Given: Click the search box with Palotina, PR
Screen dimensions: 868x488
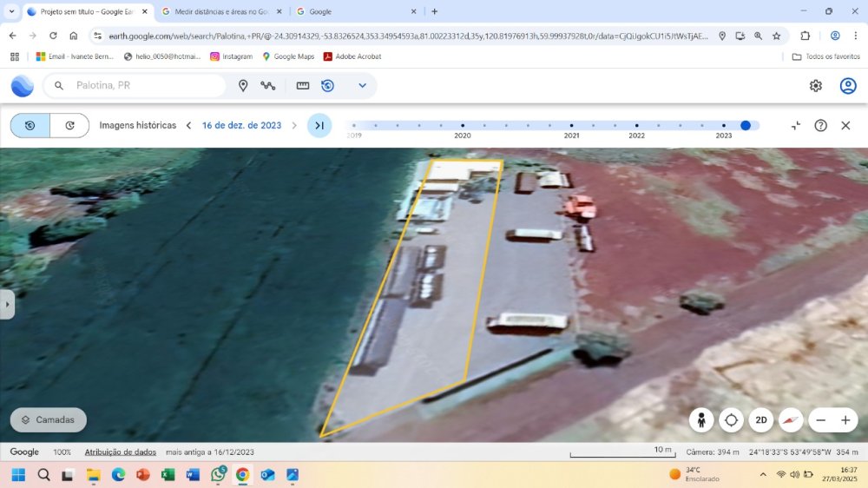Looking at the screenshot, I should tap(135, 85).
